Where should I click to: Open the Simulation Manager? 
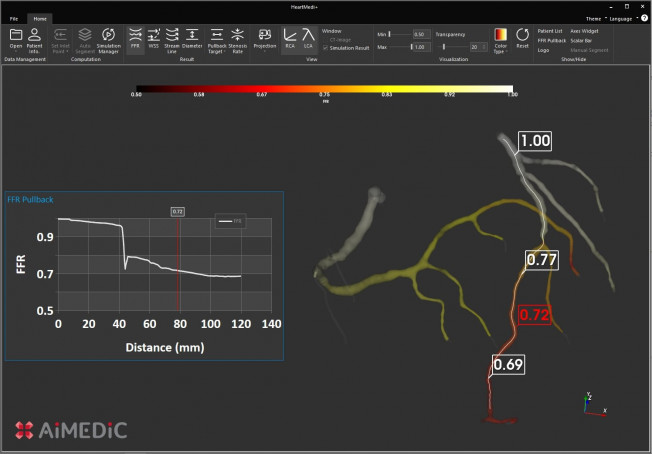(108, 39)
